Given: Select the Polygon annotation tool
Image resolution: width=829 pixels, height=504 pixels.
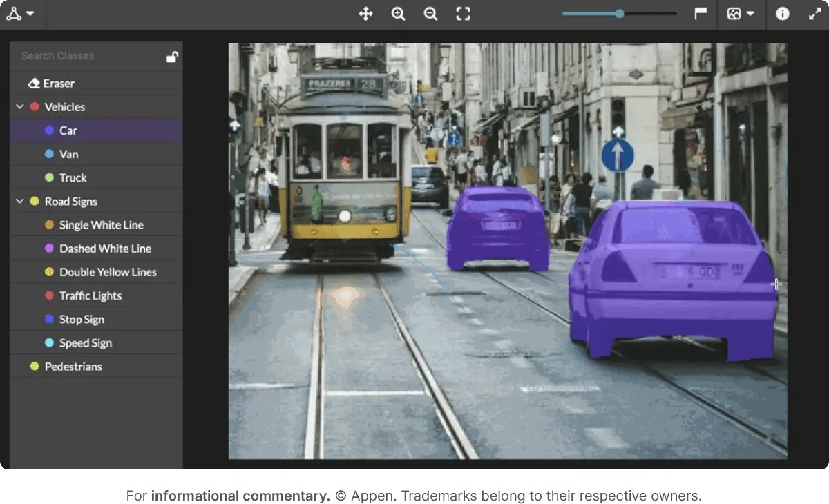Looking at the screenshot, I should 14,13.
